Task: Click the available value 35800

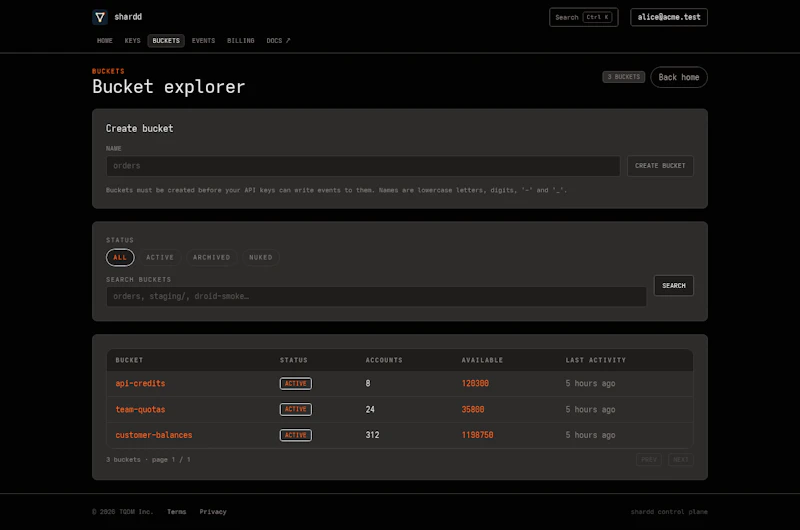Action: point(473,410)
